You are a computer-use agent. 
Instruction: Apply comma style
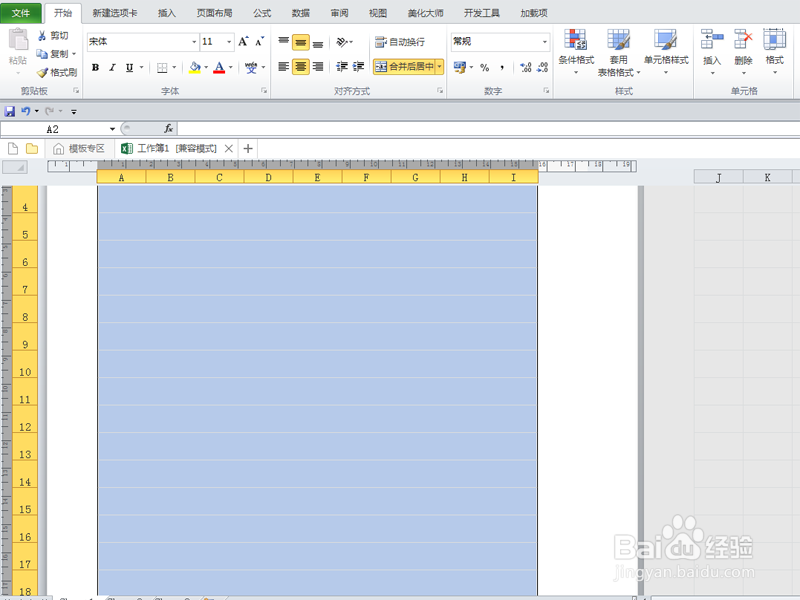[503, 67]
